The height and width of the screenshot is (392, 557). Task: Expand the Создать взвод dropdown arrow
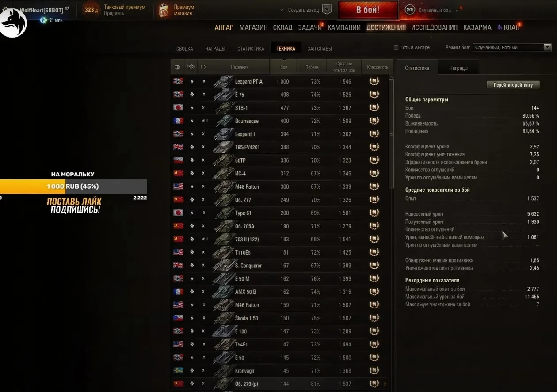pyautogui.click(x=282, y=10)
